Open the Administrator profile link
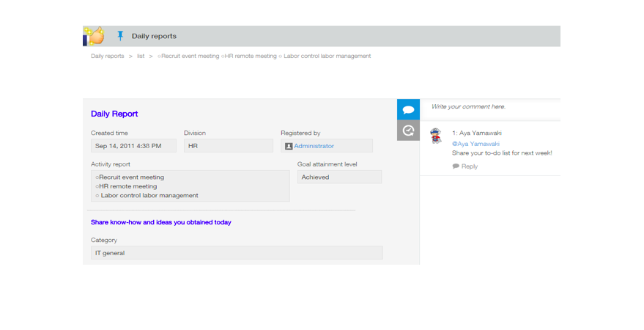Screen dimensions: 644x330 [x=314, y=146]
